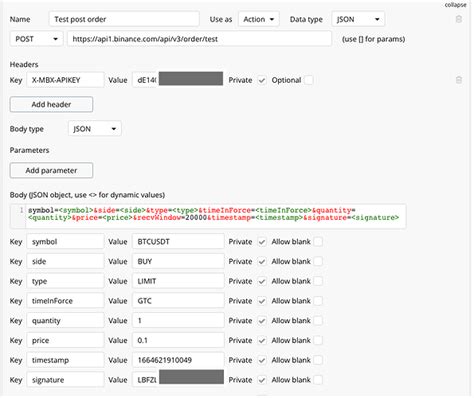The width and height of the screenshot is (474, 398).
Task: Toggle Private checkbox for symbol
Action: pos(262,242)
